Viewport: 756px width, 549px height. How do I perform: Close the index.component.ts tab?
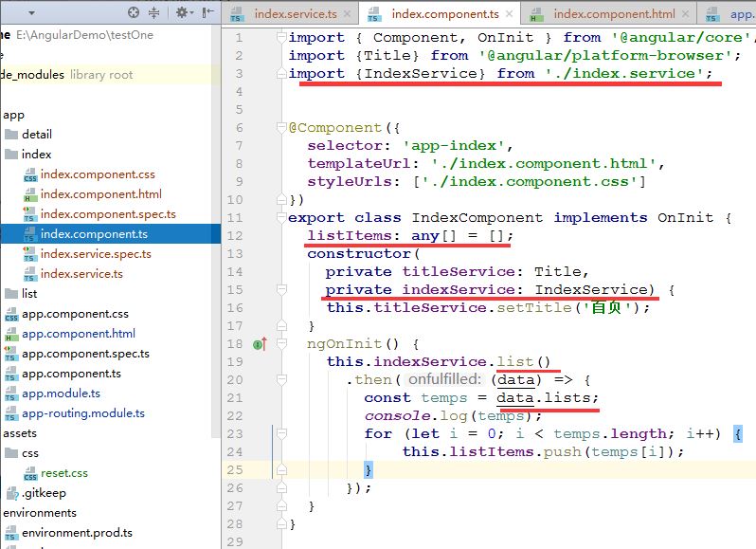click(509, 14)
